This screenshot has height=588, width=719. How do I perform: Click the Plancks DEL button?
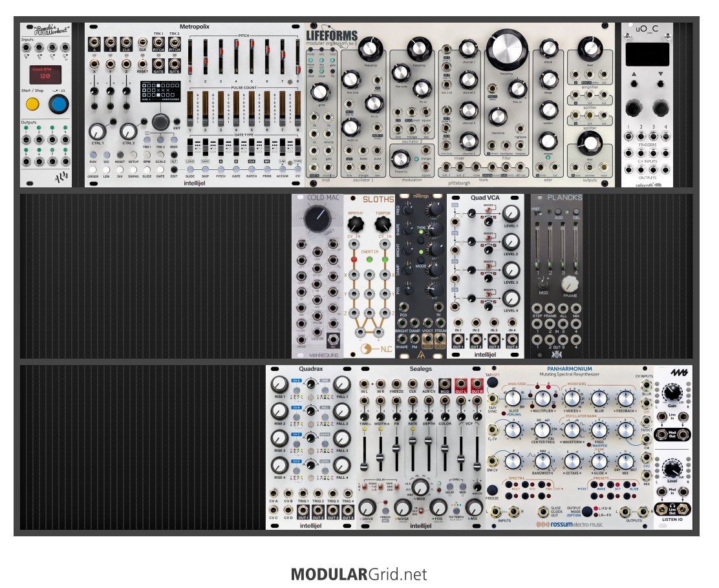click(576, 211)
